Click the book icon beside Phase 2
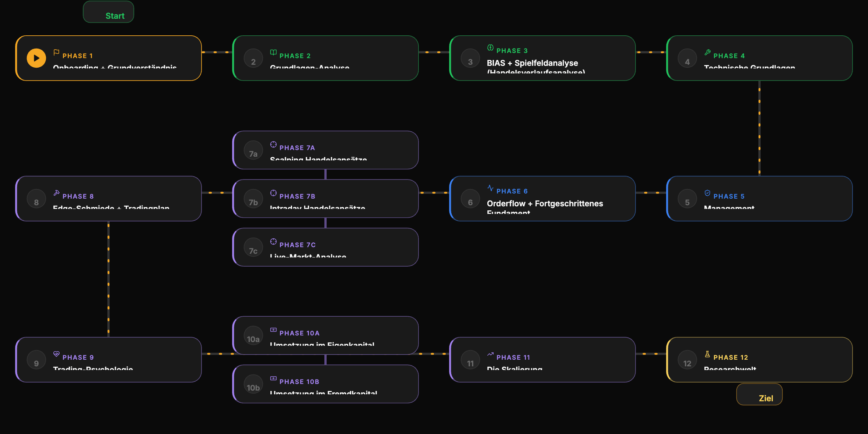Screen dimensions: 868x434 click(x=273, y=53)
